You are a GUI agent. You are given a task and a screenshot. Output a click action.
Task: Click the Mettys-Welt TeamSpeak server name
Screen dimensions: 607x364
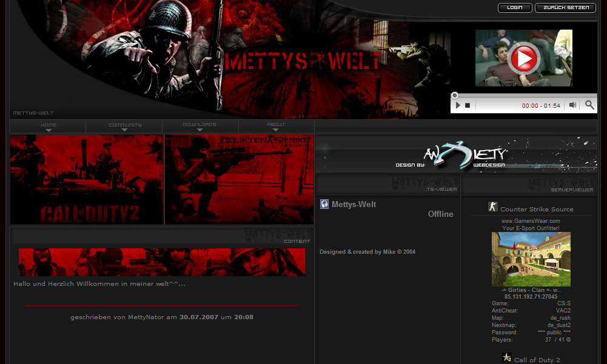(354, 204)
